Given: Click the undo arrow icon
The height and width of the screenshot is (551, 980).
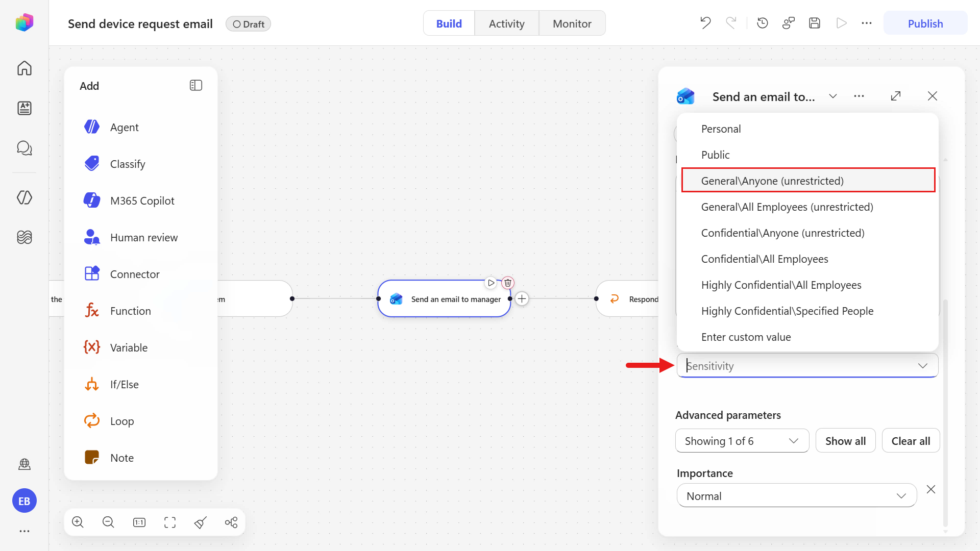Looking at the screenshot, I should (x=705, y=23).
